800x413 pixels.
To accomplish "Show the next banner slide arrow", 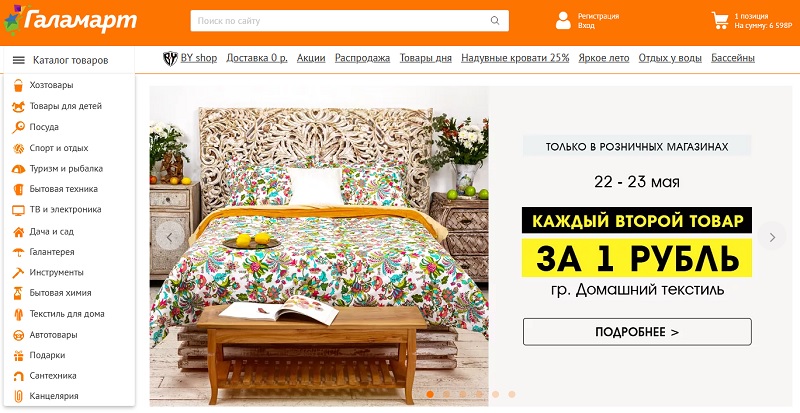I will point(772,237).
